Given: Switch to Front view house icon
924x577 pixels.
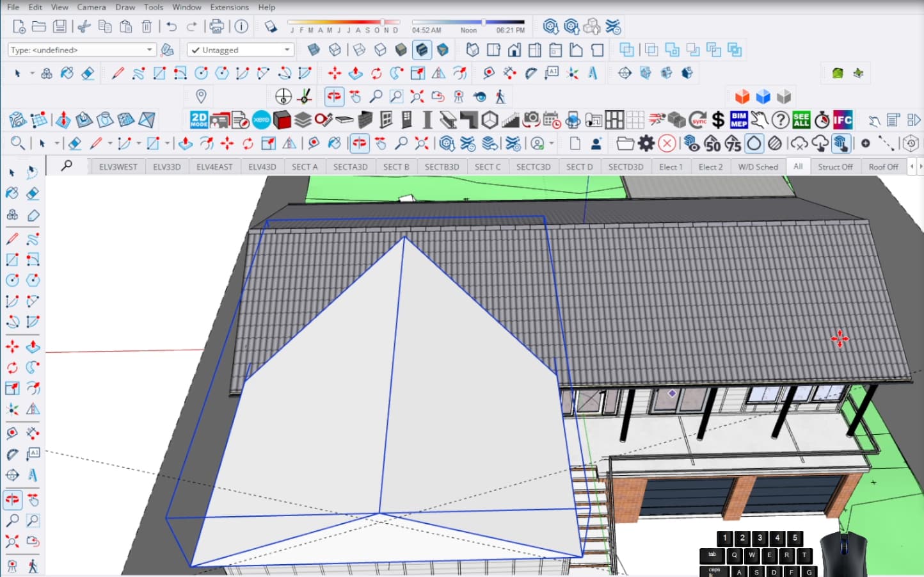Looking at the screenshot, I should (x=514, y=50).
